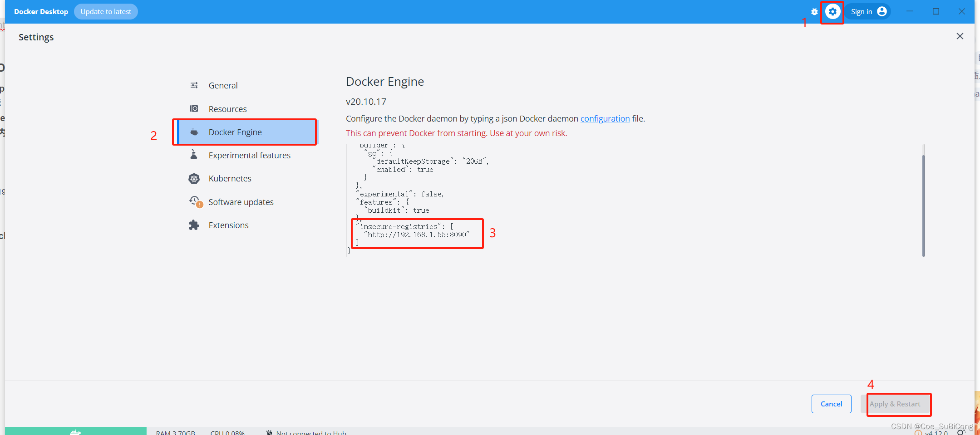Select the General settings icon
The height and width of the screenshot is (435, 980).
tap(194, 85)
